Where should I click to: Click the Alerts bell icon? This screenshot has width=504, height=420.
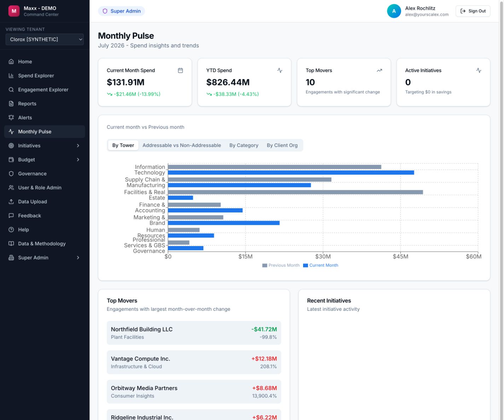[11, 117]
